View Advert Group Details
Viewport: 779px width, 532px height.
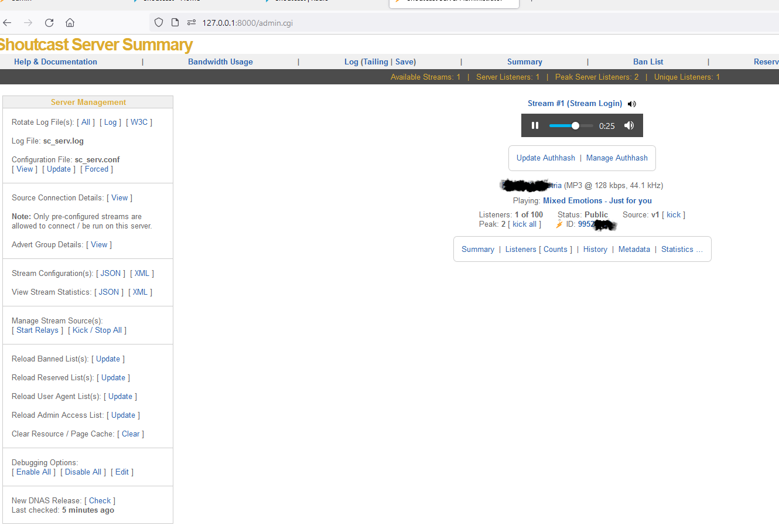(x=99, y=244)
